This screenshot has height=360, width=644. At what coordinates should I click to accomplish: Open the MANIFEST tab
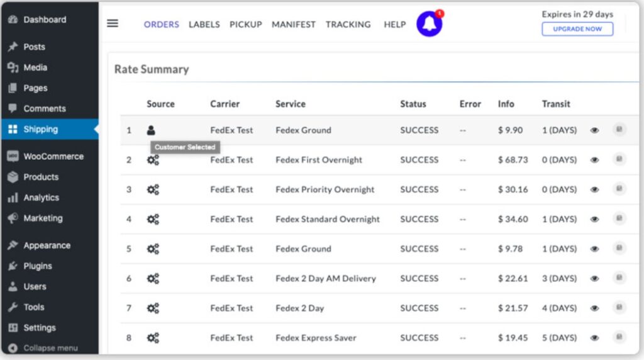(x=294, y=25)
